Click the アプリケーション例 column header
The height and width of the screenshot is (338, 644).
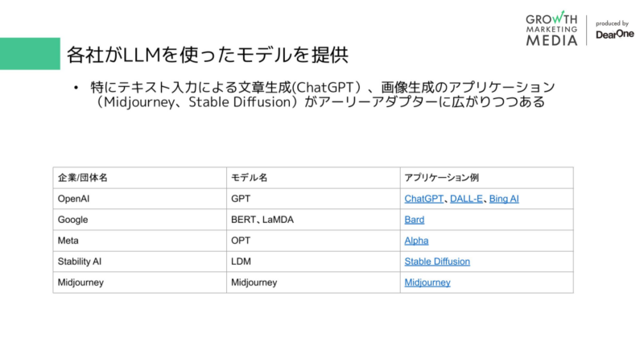[x=443, y=177]
